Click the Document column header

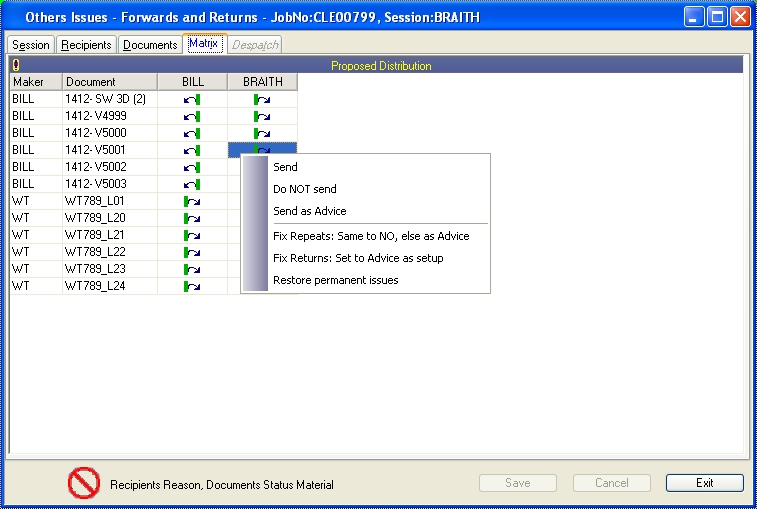click(x=110, y=82)
